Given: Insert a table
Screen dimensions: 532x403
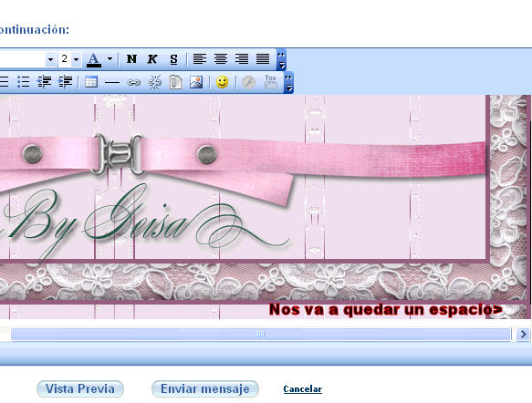Looking at the screenshot, I should 91,82.
